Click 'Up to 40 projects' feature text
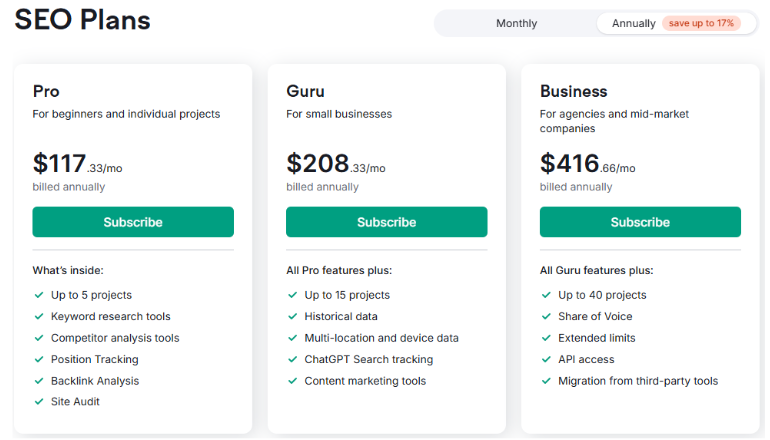The image size is (770, 440). (x=602, y=295)
